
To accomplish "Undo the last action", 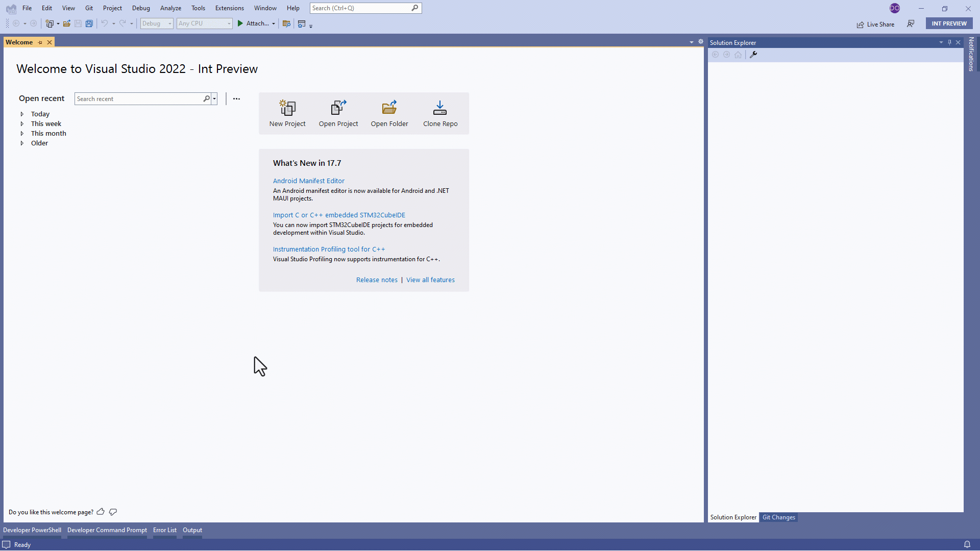I will pos(104,23).
